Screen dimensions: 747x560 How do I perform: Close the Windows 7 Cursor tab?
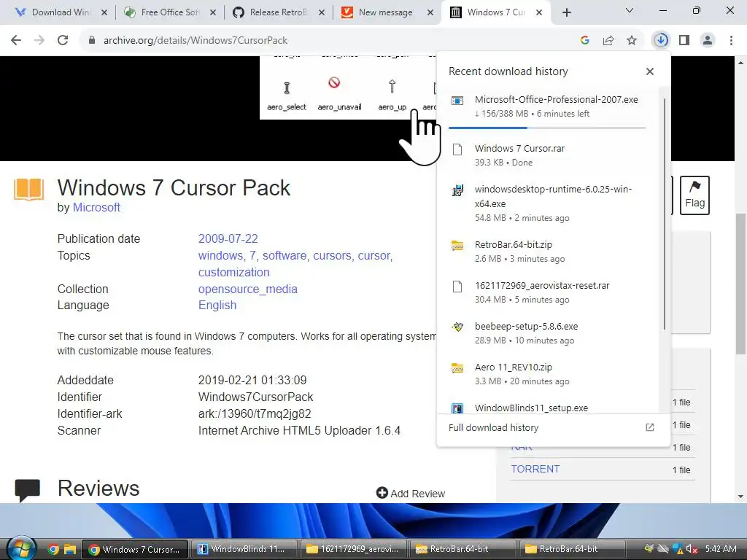coord(539,13)
